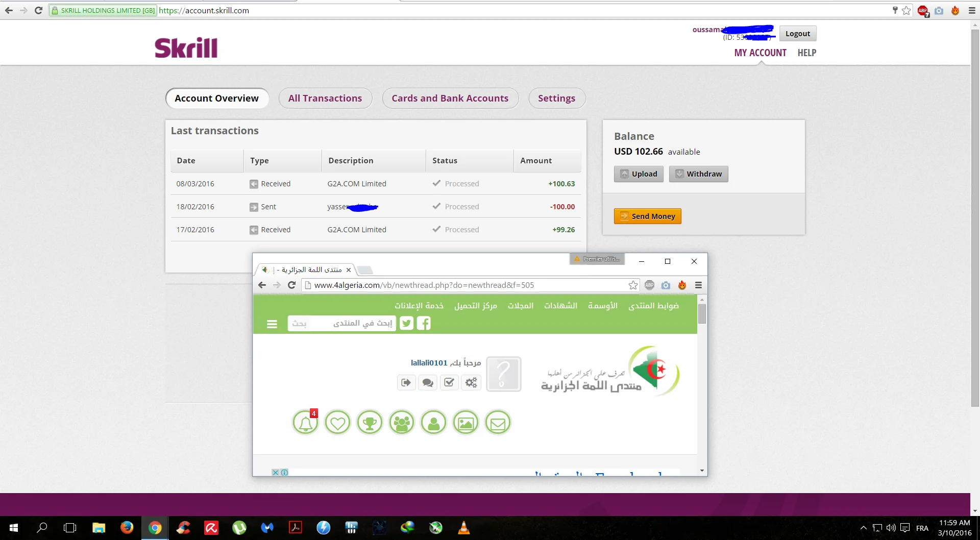Viewport: 980px width, 540px height.
Task: Click the Upload funds button
Action: pos(639,174)
